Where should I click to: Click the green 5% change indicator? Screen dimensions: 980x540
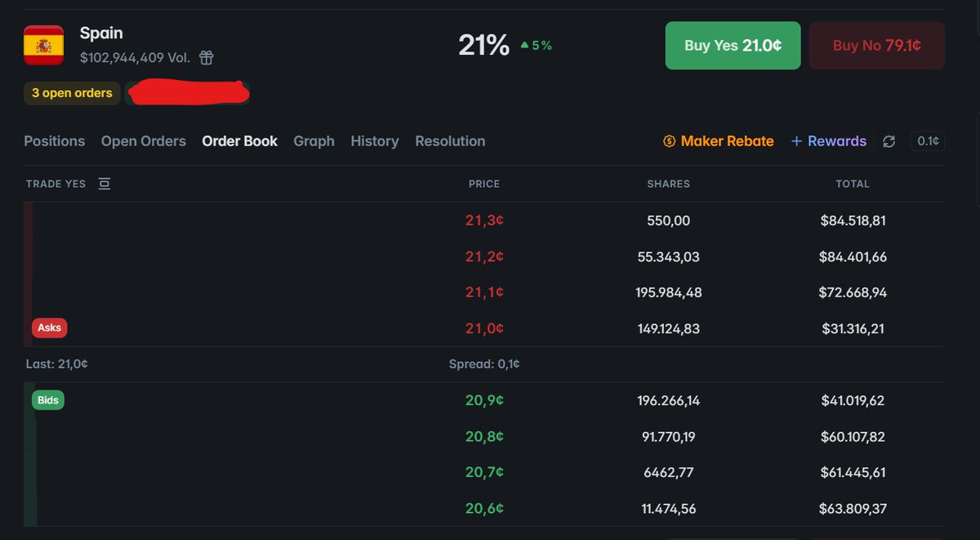click(x=536, y=46)
